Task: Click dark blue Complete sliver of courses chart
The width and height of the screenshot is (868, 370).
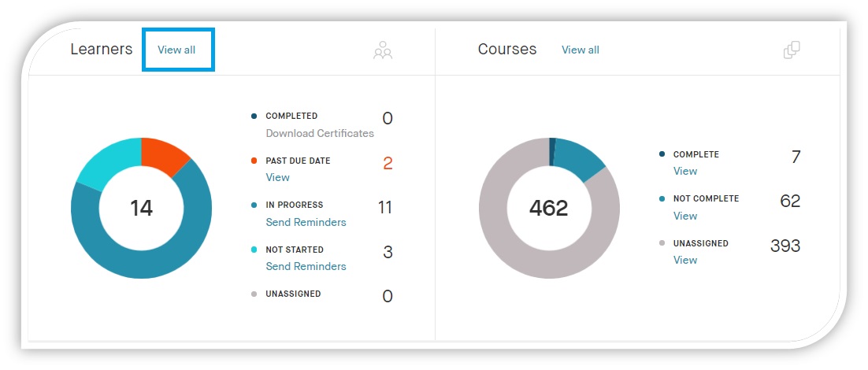Action: coord(552,151)
